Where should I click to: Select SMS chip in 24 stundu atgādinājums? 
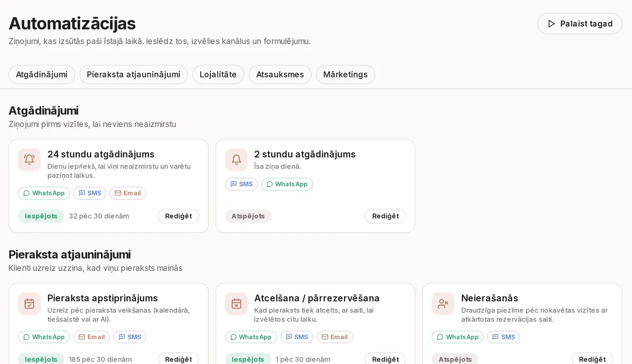[90, 193]
